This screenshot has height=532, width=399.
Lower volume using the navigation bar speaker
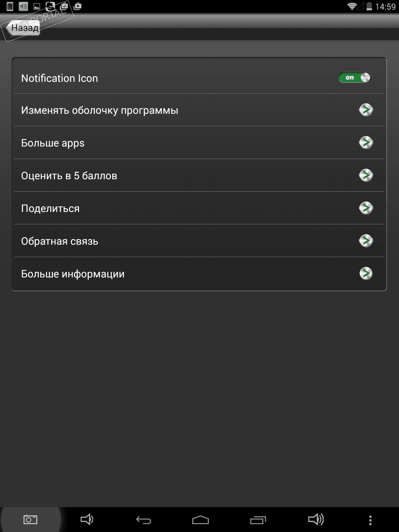point(87,520)
